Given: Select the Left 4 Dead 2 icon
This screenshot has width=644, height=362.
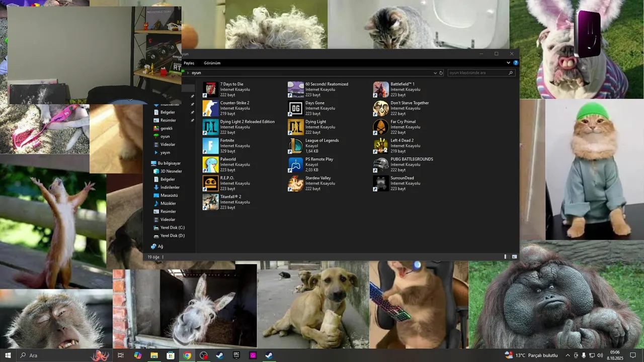Looking at the screenshot, I should tap(381, 146).
